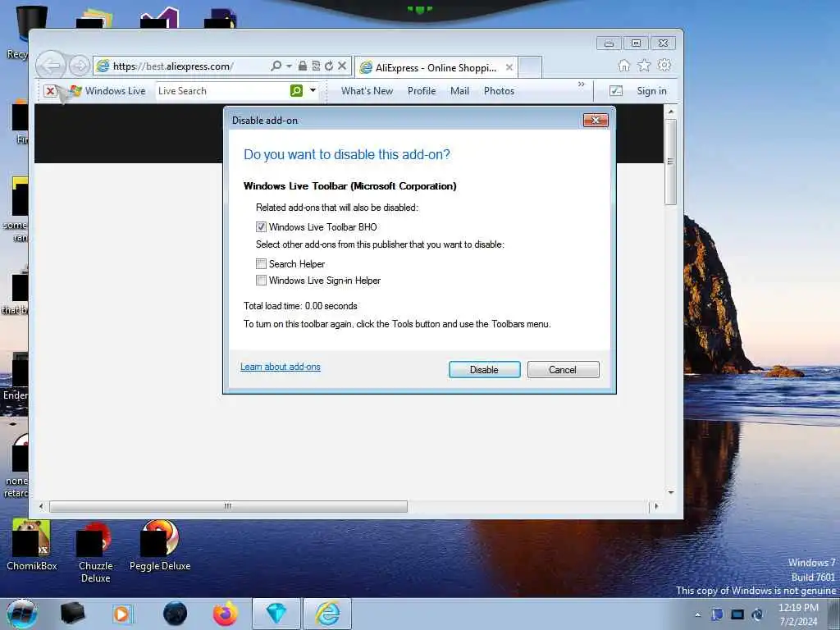Cancel the Disable add-on dialog

click(x=563, y=370)
